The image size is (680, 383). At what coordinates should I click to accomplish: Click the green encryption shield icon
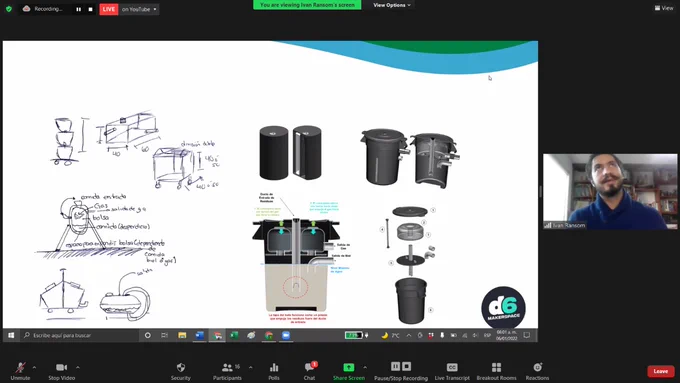(x=9, y=9)
